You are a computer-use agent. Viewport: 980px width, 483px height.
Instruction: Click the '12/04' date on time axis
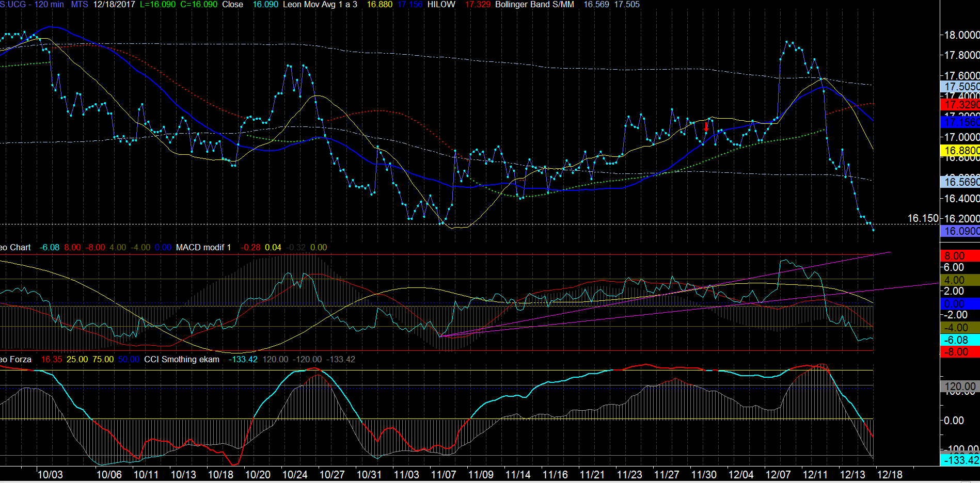pos(741,475)
